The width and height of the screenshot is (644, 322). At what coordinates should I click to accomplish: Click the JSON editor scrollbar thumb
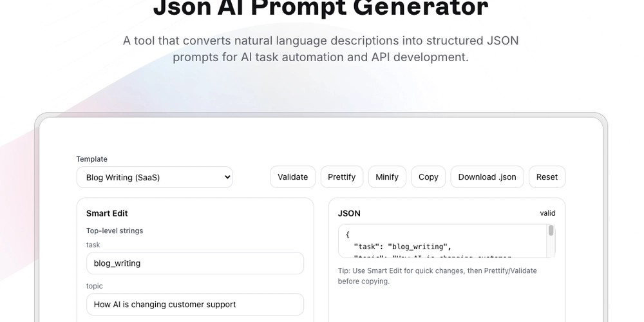pos(551,231)
